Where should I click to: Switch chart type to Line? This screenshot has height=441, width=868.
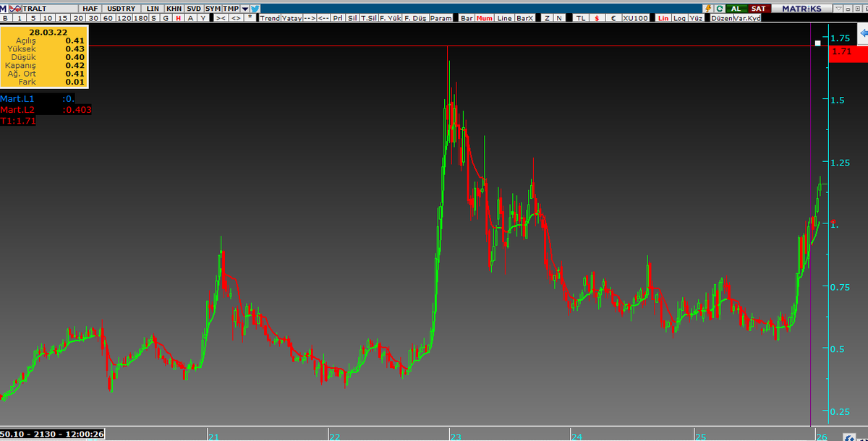tap(504, 17)
